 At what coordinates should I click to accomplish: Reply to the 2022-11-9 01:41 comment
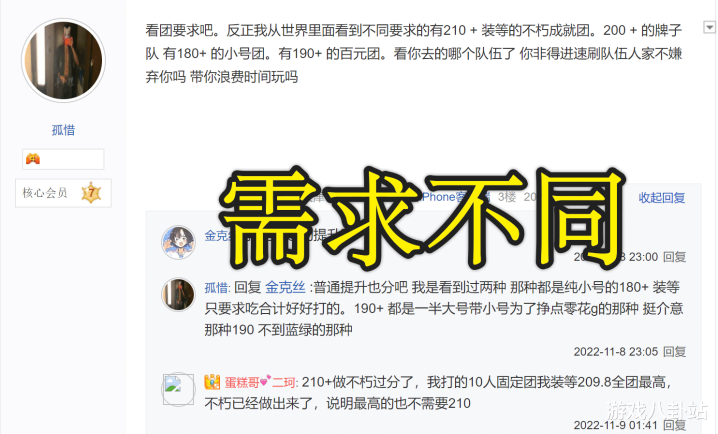coord(674,425)
